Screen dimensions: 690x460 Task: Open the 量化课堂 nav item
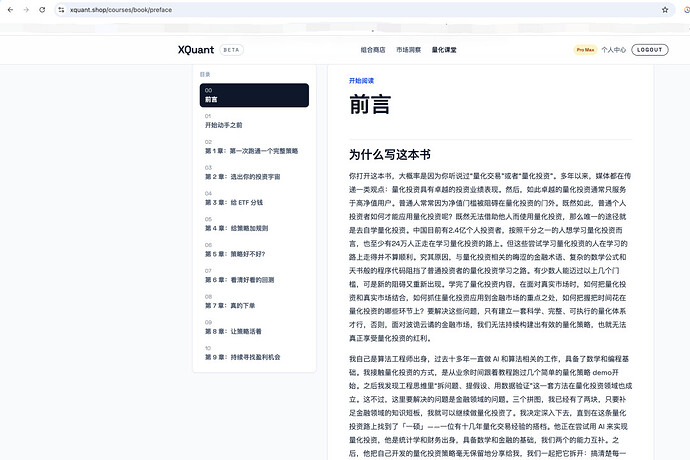[x=444, y=50]
